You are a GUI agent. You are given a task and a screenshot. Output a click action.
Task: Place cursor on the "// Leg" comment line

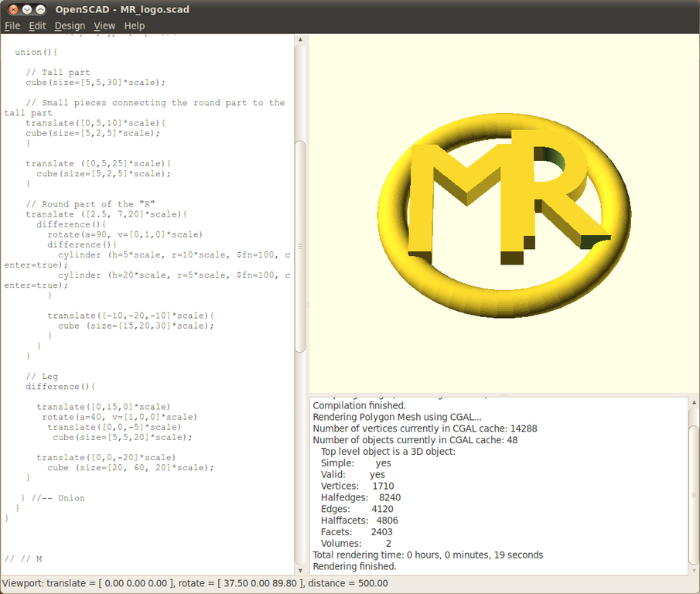coord(42,377)
